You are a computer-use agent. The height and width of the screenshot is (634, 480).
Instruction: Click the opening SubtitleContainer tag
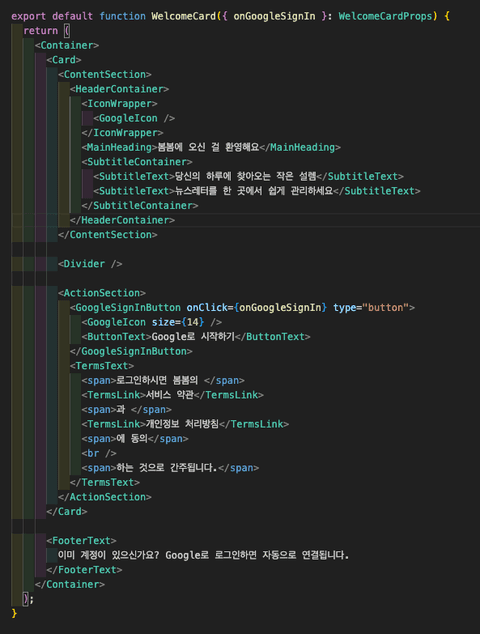click(137, 162)
